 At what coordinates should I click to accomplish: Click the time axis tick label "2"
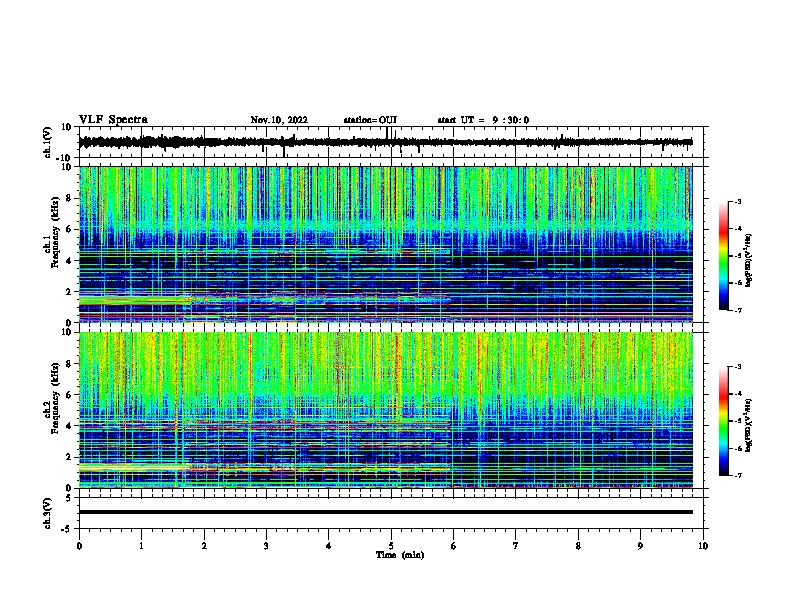204,546
